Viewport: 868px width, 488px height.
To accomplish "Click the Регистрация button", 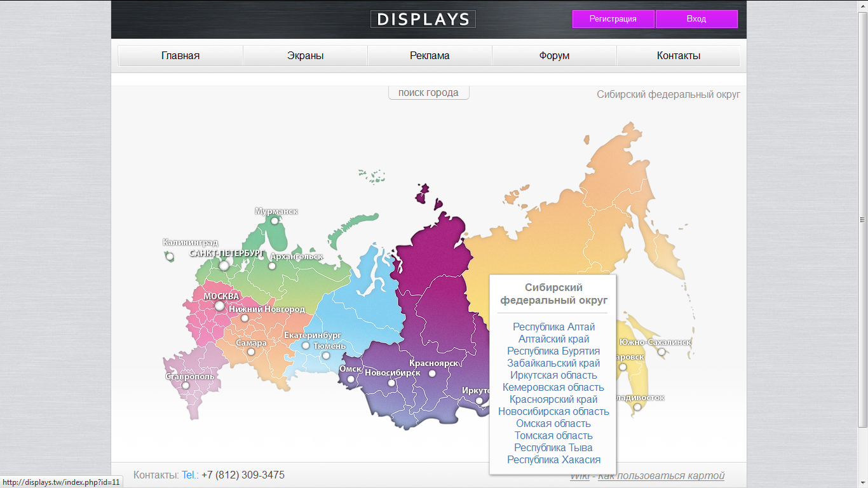I will coord(613,19).
